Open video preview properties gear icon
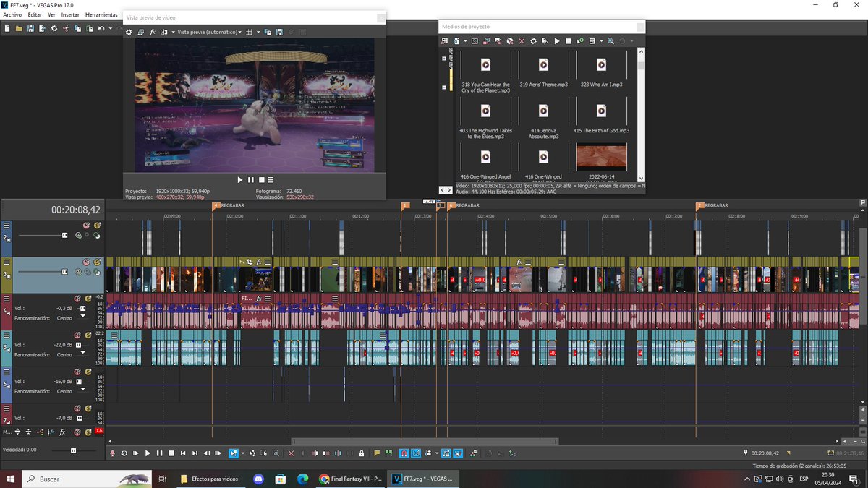868x488 pixels. click(x=129, y=32)
